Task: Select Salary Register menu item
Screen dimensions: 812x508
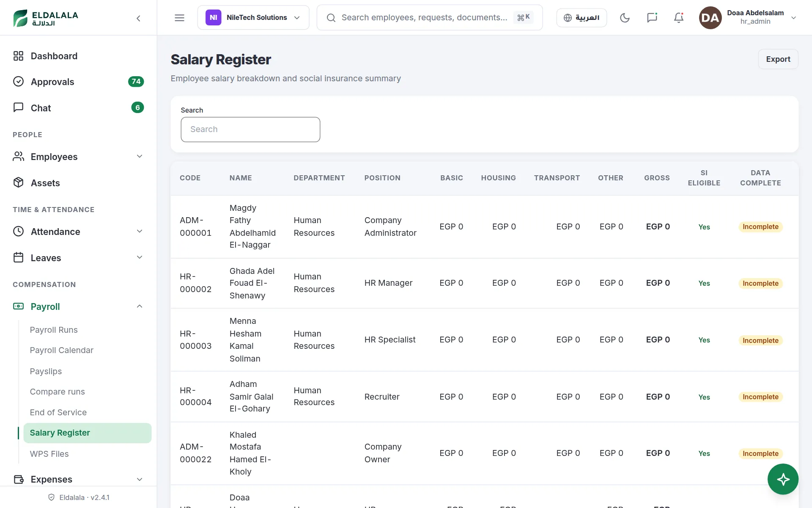Action: (87, 433)
